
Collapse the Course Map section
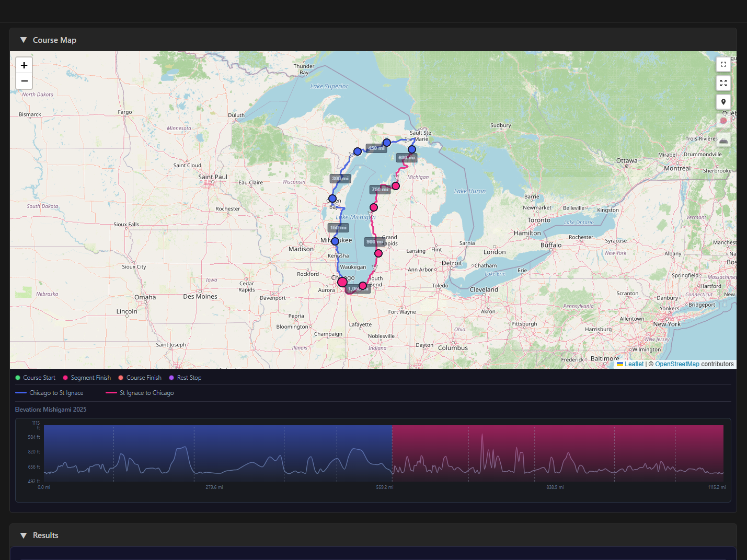[24, 40]
